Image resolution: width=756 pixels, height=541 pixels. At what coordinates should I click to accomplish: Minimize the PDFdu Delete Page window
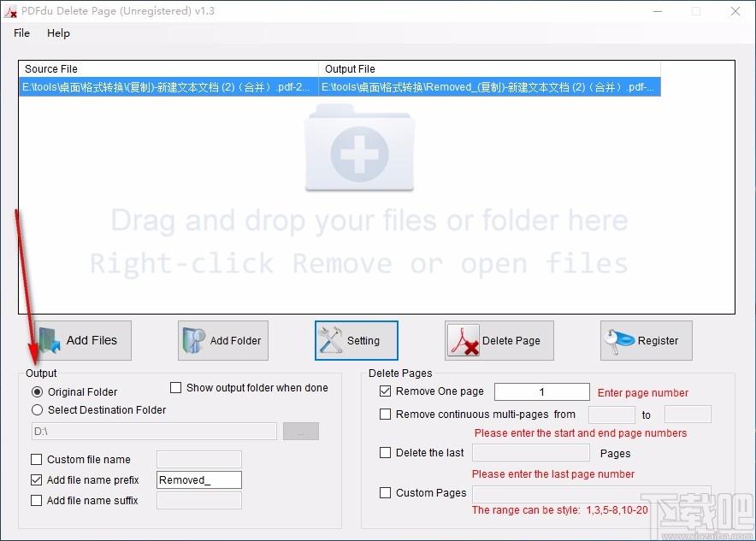pos(658,11)
